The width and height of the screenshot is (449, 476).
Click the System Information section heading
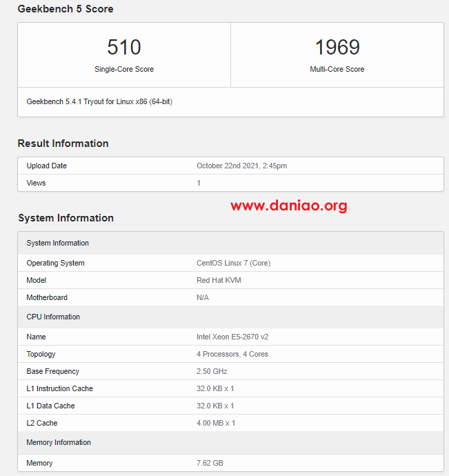[x=66, y=218]
